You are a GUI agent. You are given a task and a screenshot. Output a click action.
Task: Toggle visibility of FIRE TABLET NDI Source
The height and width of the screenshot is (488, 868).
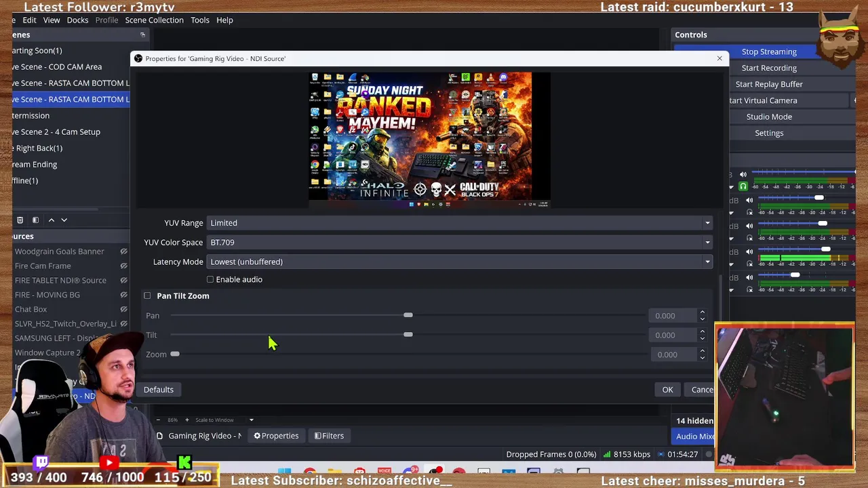click(x=123, y=281)
